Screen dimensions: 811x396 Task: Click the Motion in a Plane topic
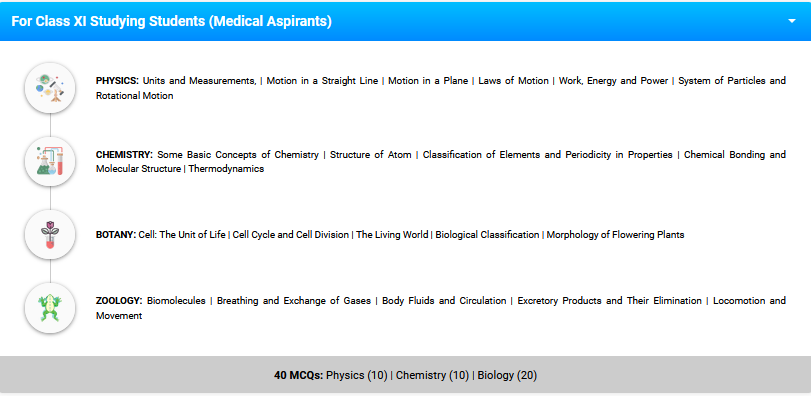[428, 81]
